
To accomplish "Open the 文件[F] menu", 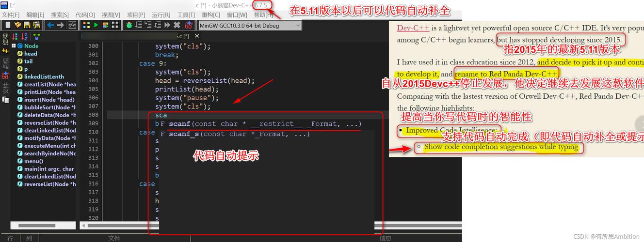I will (10, 15).
